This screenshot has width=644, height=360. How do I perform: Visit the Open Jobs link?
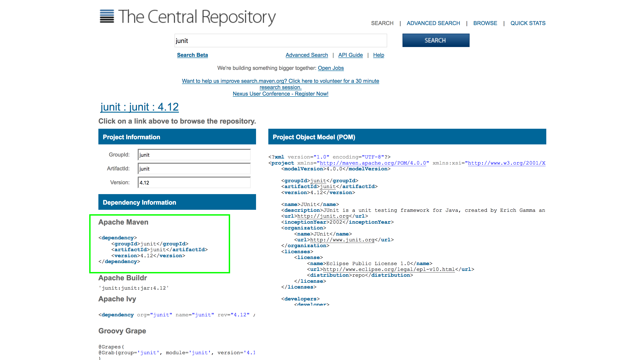[x=330, y=68]
